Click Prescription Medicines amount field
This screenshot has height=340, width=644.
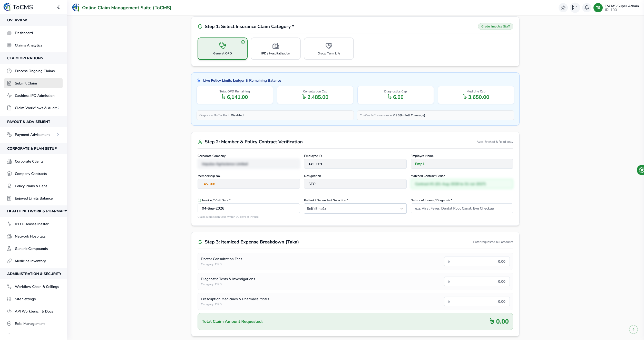tap(477, 301)
